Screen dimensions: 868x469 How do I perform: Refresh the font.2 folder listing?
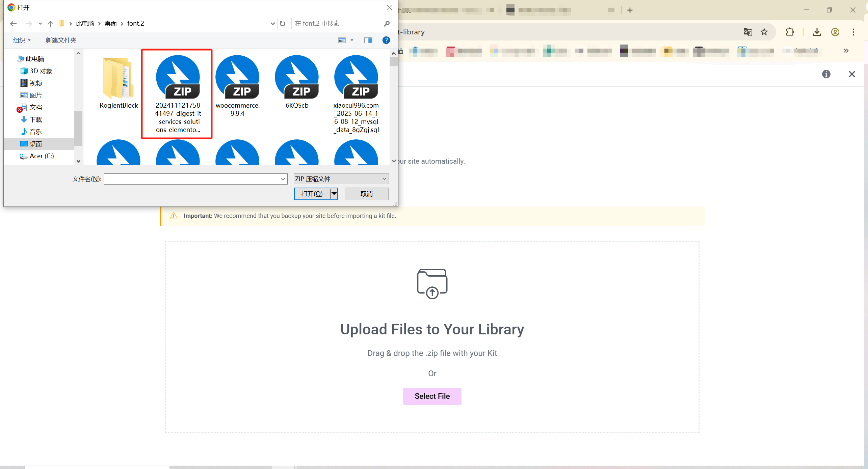(x=283, y=24)
